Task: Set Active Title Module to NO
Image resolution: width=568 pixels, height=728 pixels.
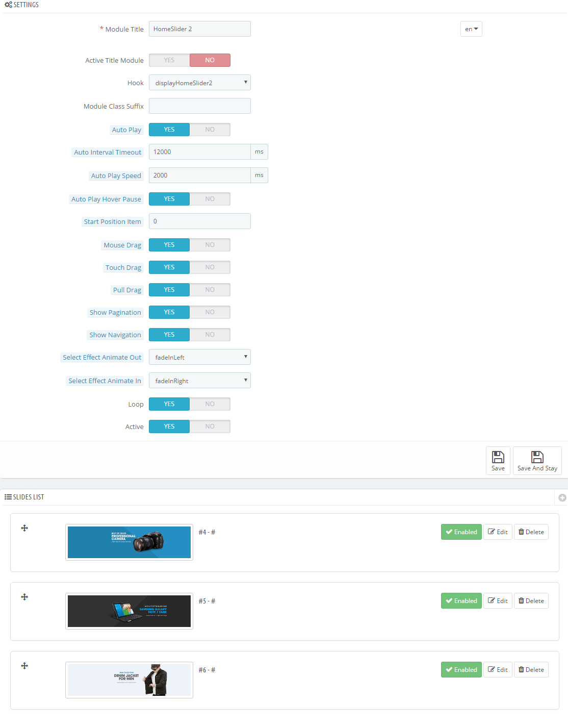Action: pos(210,60)
